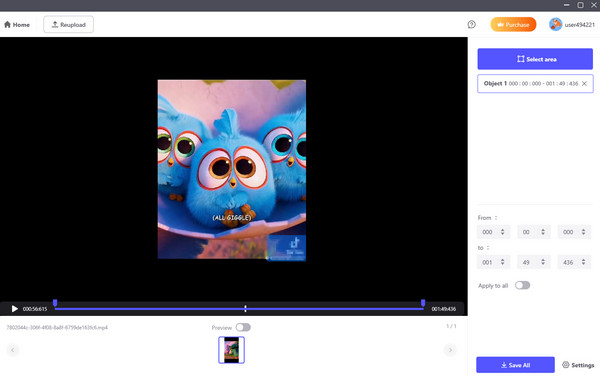The width and height of the screenshot is (600, 376).
Task: Close the application window
Action: tap(593, 5)
